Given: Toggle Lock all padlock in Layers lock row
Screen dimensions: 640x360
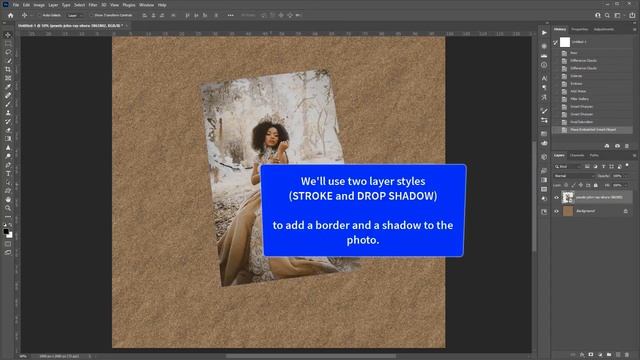Looking at the screenshot, I should (596, 185).
